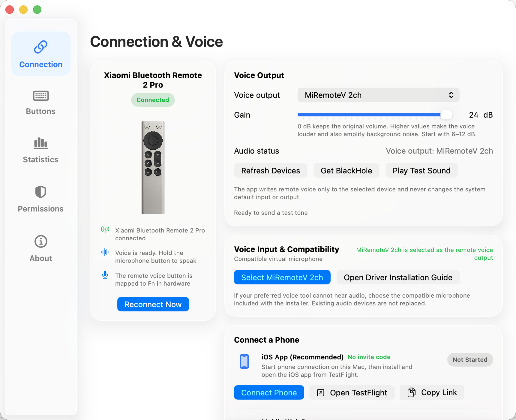Click the bar chart Statistics icon
Image resolution: width=516 pixels, height=420 pixels.
41,143
